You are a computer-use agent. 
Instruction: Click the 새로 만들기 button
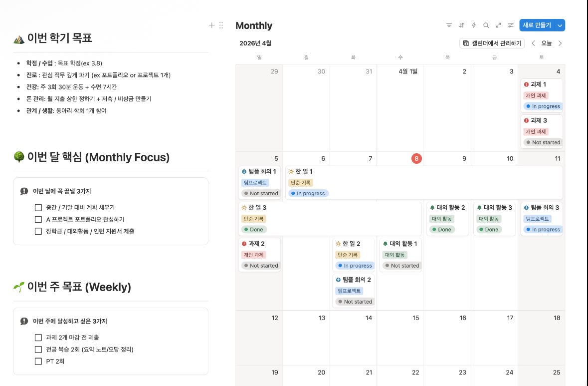point(537,25)
